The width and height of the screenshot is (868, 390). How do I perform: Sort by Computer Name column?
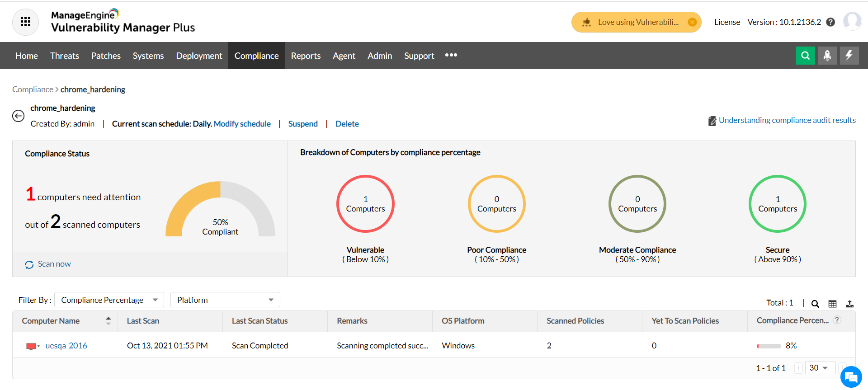click(x=108, y=321)
